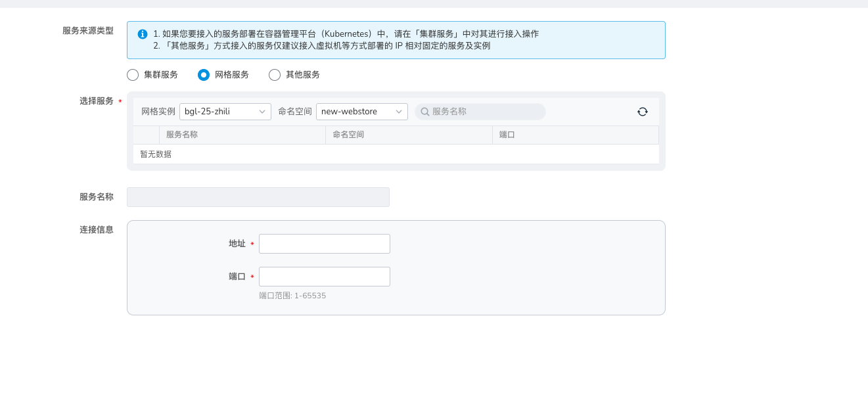Switch the source type to 其他服务

(275, 75)
